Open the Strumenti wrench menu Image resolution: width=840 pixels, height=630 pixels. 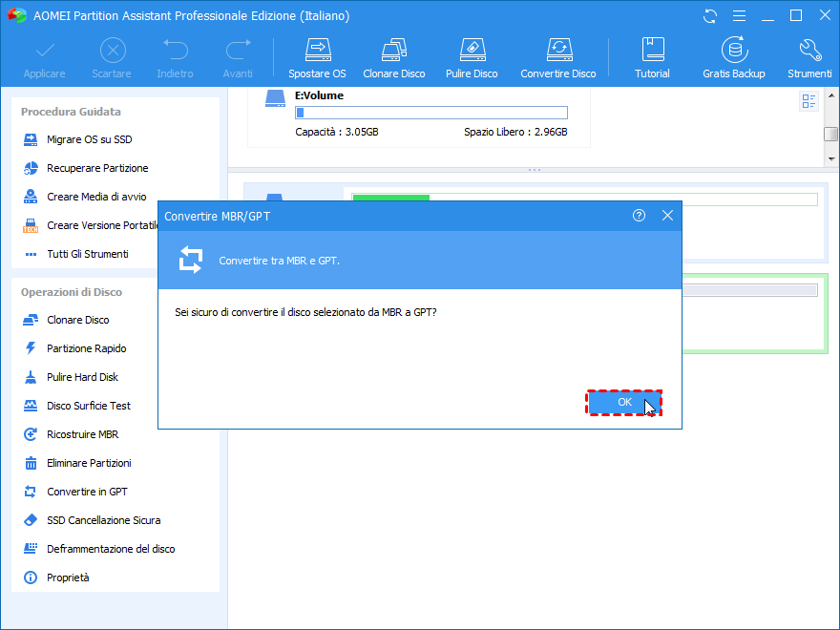(809, 58)
